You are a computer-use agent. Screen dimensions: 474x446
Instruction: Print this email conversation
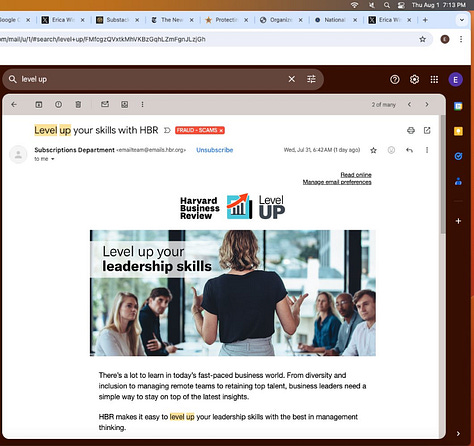pos(411,130)
